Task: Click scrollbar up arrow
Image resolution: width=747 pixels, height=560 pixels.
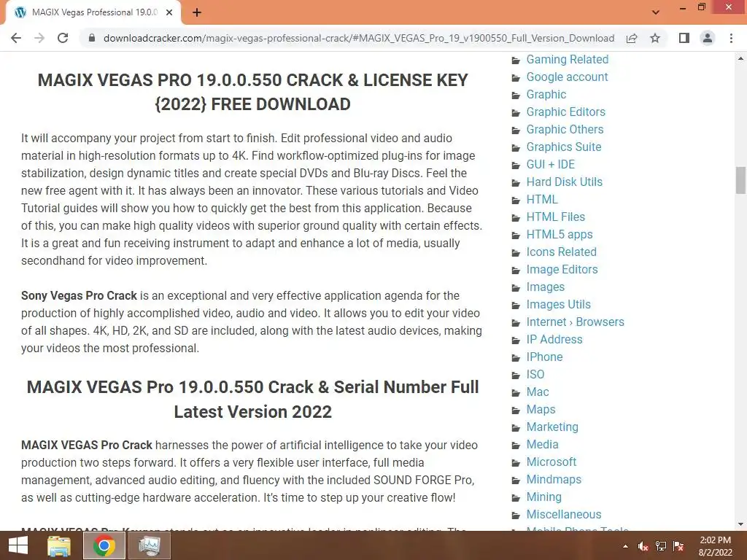Action: [740, 58]
